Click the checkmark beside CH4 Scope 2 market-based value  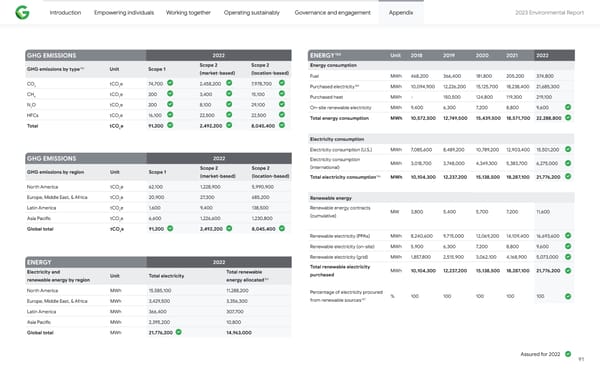tap(229, 93)
